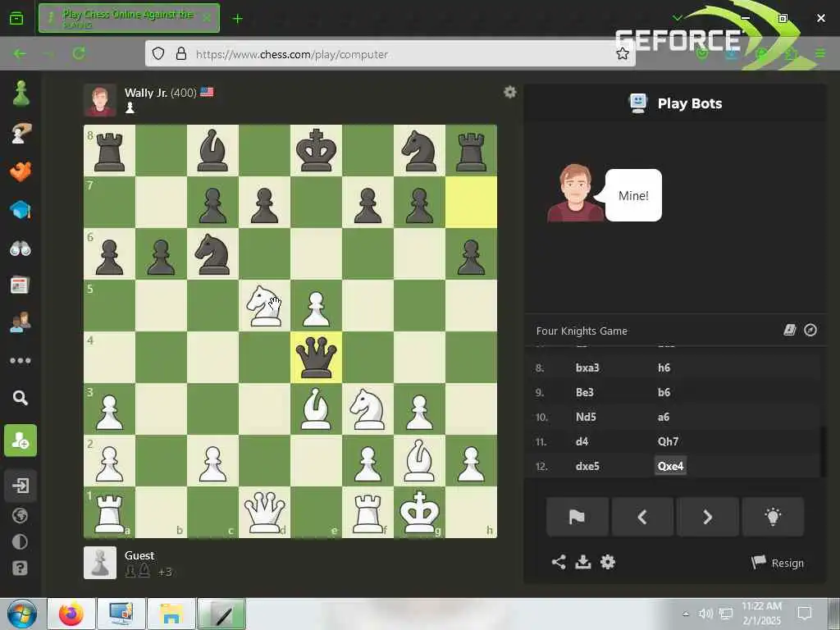The image size is (840, 630).
Task: Click the opening book icon beside Four Knights Game
Action: pyautogui.click(x=790, y=330)
